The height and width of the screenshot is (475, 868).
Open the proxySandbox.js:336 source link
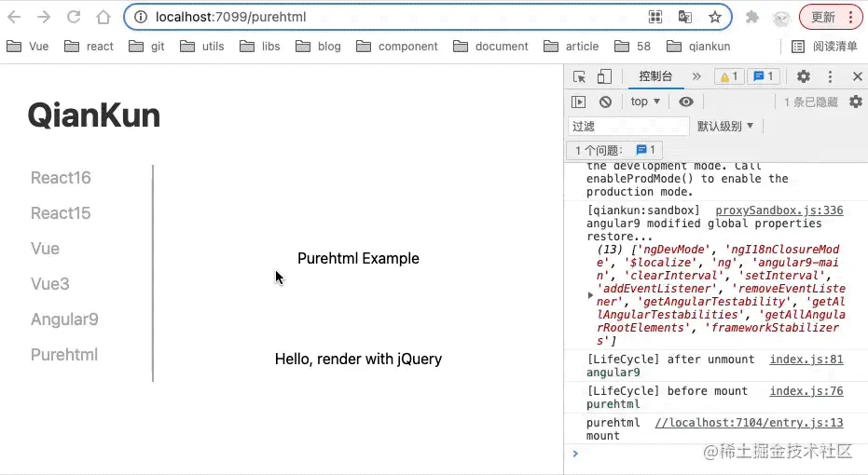[778, 210]
